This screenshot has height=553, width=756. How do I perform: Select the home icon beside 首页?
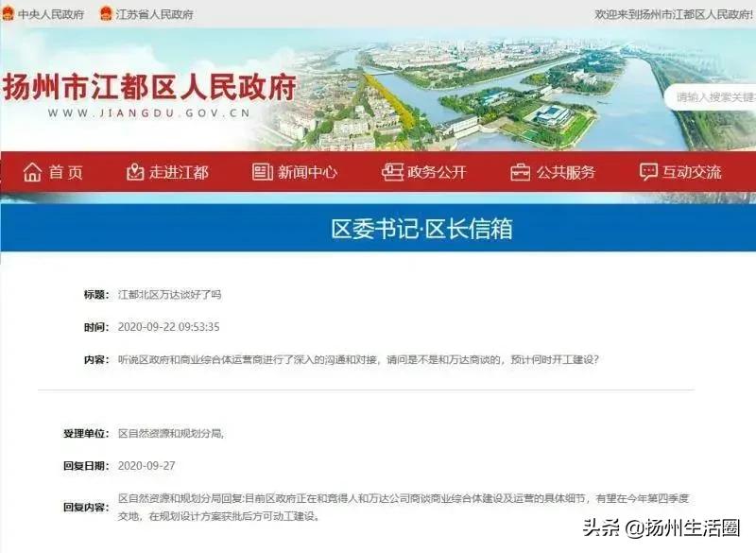(x=32, y=171)
